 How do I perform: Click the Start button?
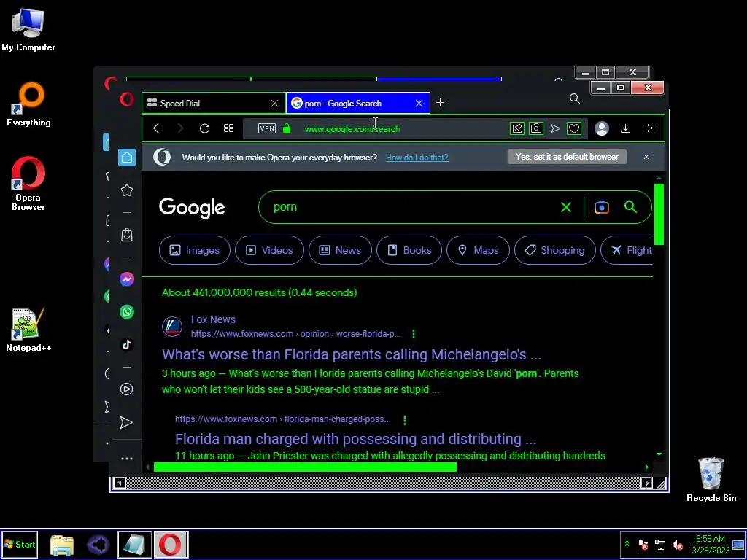[x=19, y=544]
